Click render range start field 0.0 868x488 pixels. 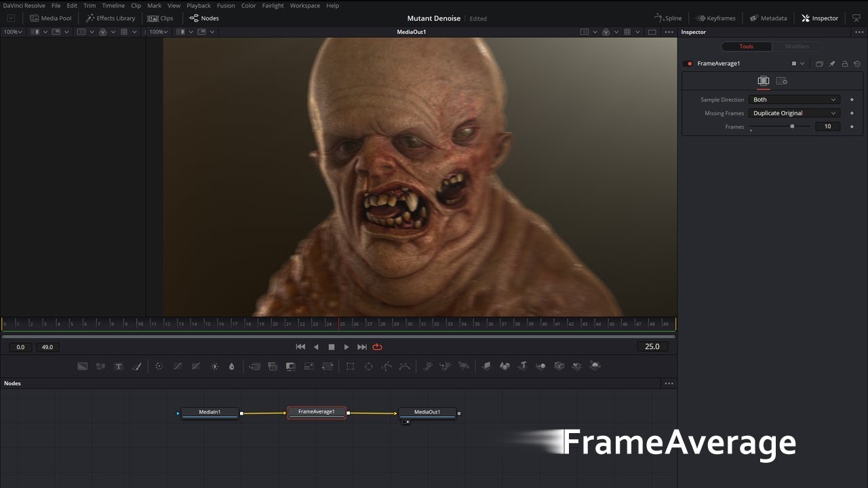20,347
